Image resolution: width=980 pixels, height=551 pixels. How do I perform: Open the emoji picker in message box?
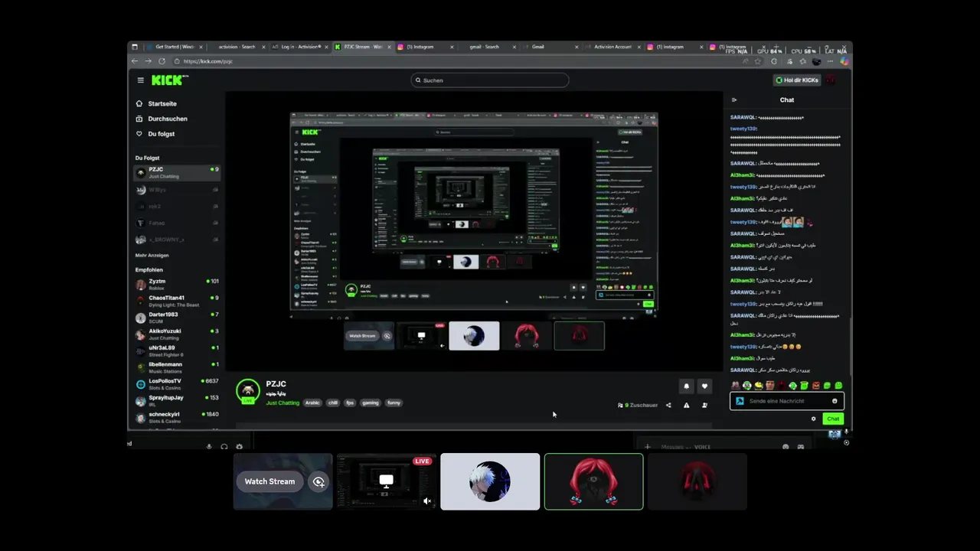(835, 401)
